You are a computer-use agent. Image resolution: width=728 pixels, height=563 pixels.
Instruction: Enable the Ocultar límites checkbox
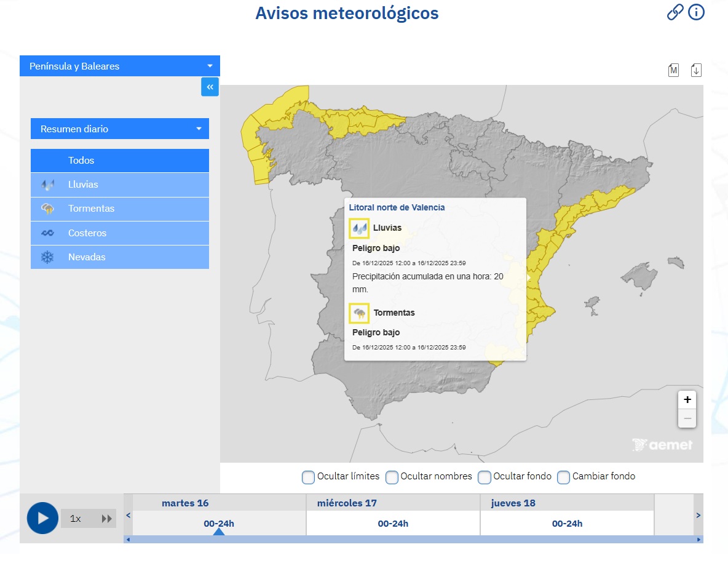point(308,477)
